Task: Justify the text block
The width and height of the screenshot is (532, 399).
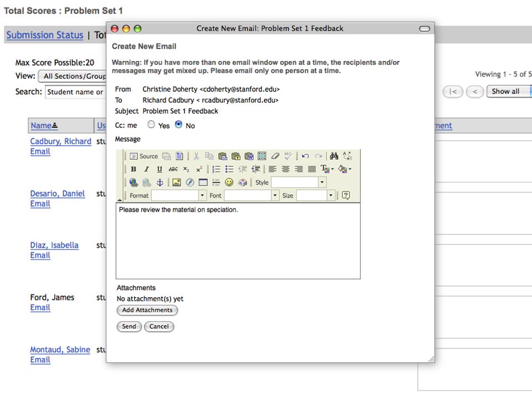Action: coord(312,169)
